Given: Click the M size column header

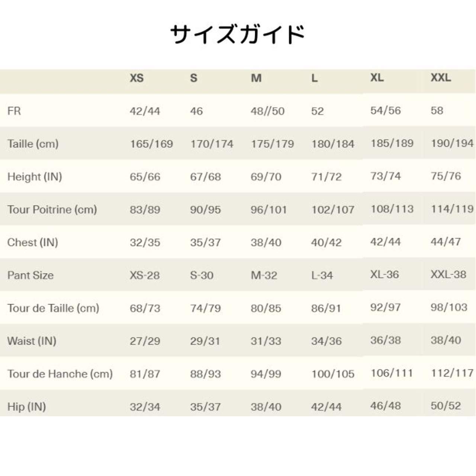Looking at the screenshot, I should coord(256,78).
